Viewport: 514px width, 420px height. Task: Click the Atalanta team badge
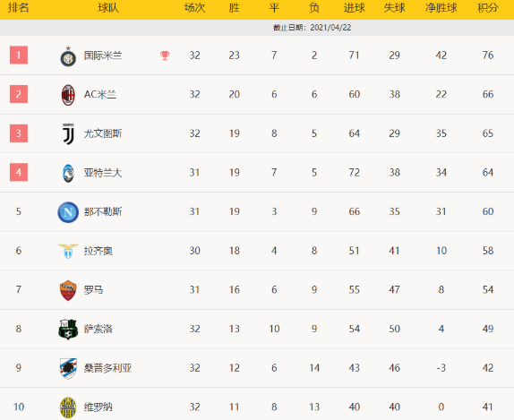coord(68,173)
